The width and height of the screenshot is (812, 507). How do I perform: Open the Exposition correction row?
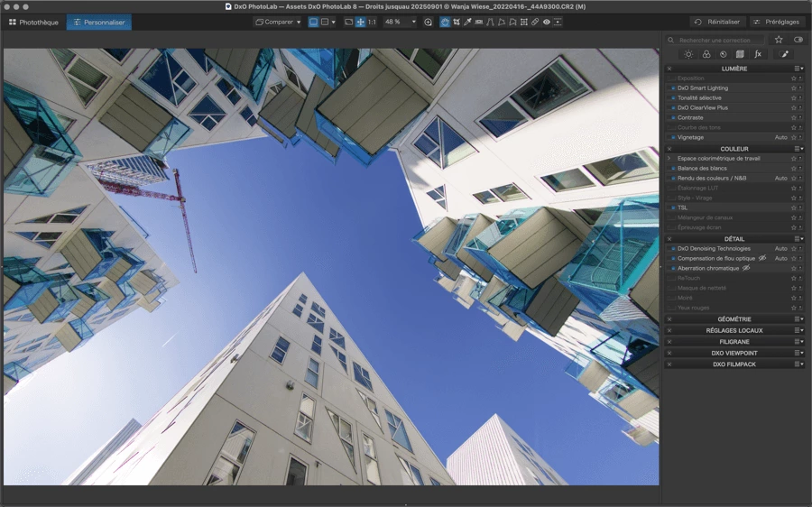734,78
